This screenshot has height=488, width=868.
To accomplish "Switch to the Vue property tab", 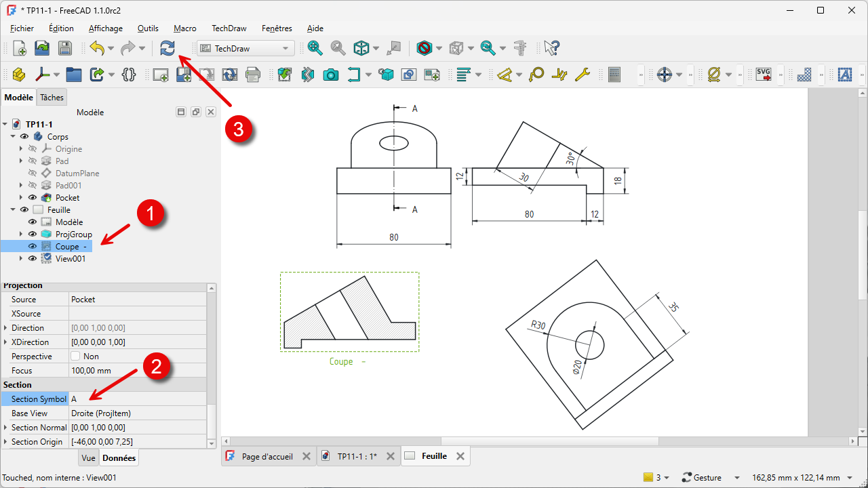I will click(x=88, y=458).
